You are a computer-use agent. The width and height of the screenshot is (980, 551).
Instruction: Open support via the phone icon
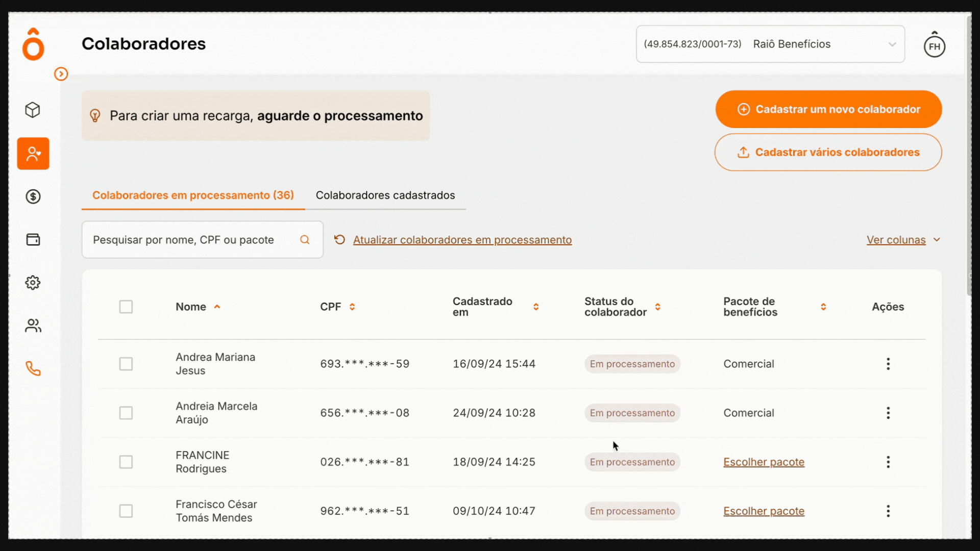pos(33,368)
